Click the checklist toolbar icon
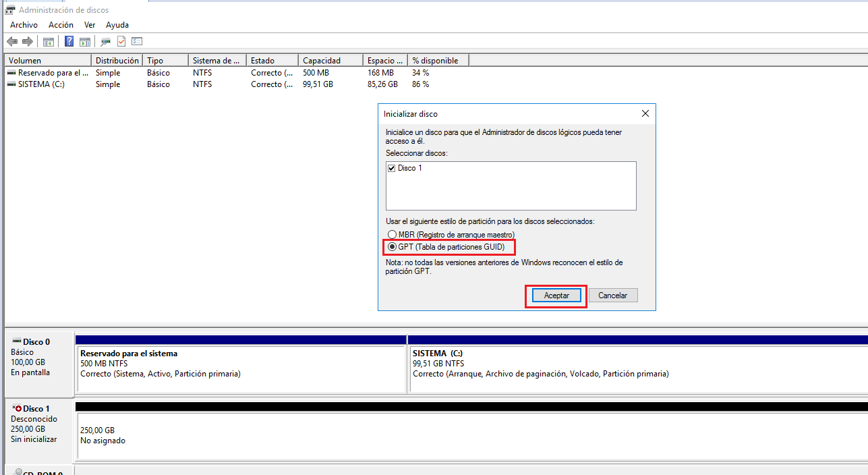This screenshot has width=868, height=475. pos(138,41)
